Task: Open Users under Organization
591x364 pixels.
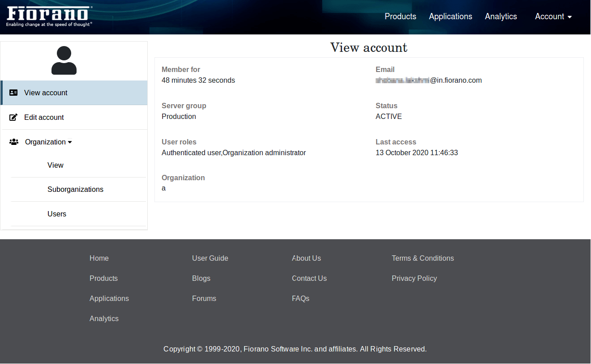Action: point(57,214)
